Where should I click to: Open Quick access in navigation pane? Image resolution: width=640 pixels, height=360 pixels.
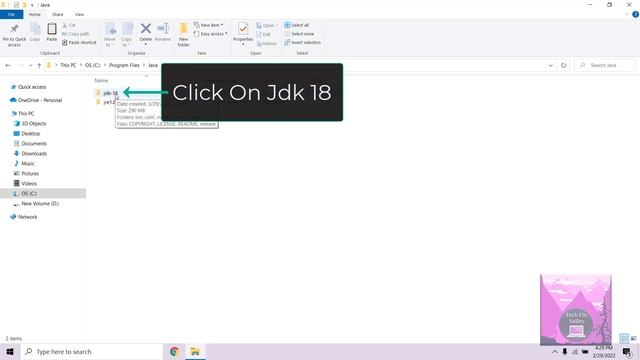coord(32,87)
